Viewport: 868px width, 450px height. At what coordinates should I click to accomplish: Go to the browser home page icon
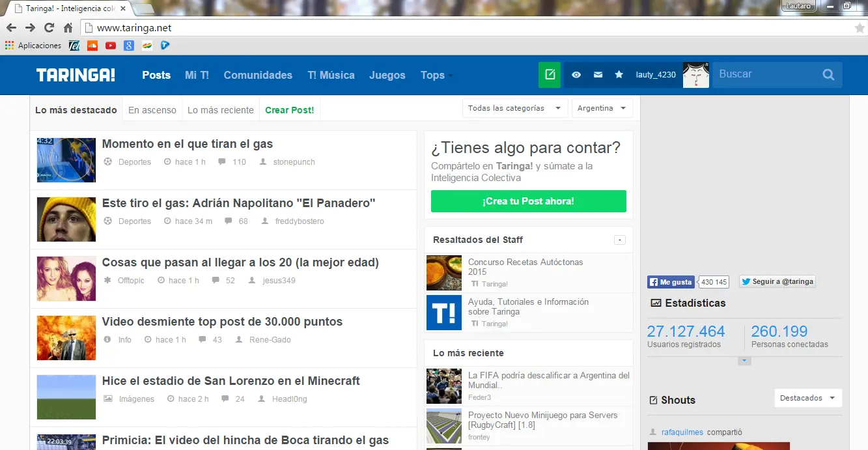tap(68, 28)
